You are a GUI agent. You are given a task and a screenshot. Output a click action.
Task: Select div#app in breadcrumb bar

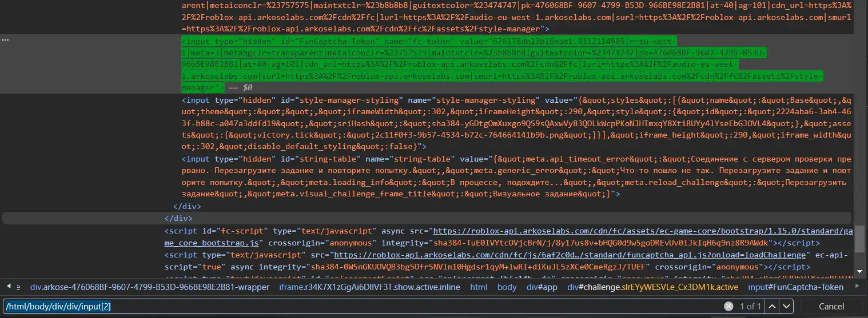542,287
